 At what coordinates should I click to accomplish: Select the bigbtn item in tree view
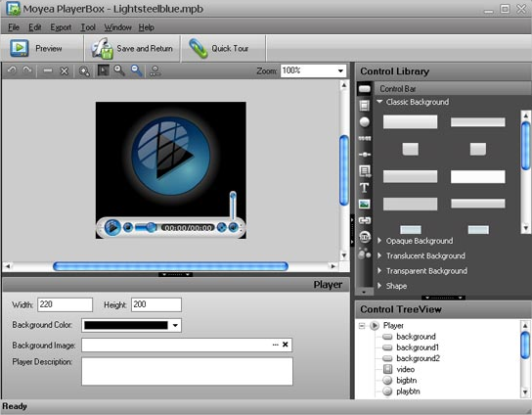point(407,381)
